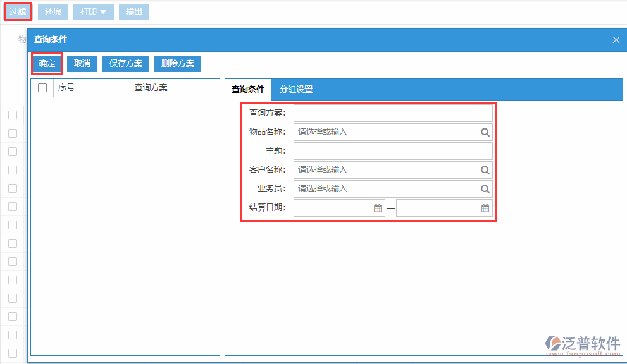Click the 过滤 filter button
Viewport: 627px width, 364px height.
tap(17, 11)
